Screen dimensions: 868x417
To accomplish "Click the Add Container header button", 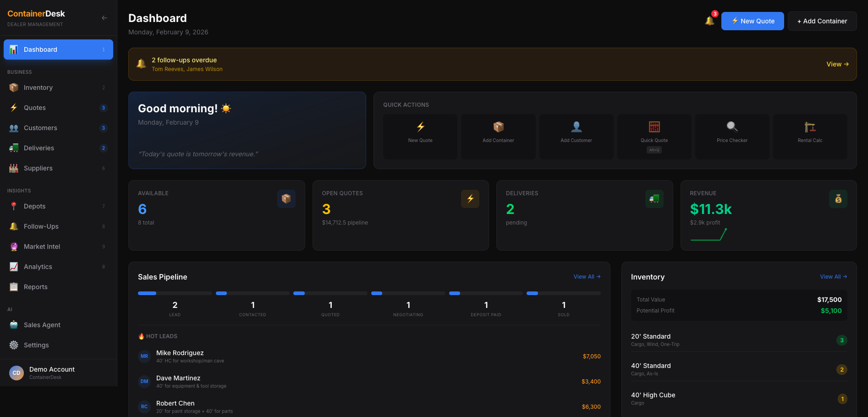I will (822, 21).
